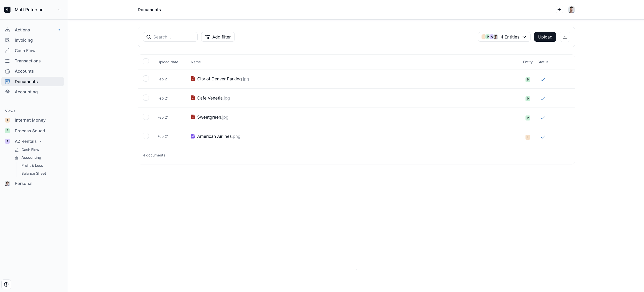Open the Add filter control
Image resolution: width=644 pixels, height=292 pixels.
coord(218,37)
